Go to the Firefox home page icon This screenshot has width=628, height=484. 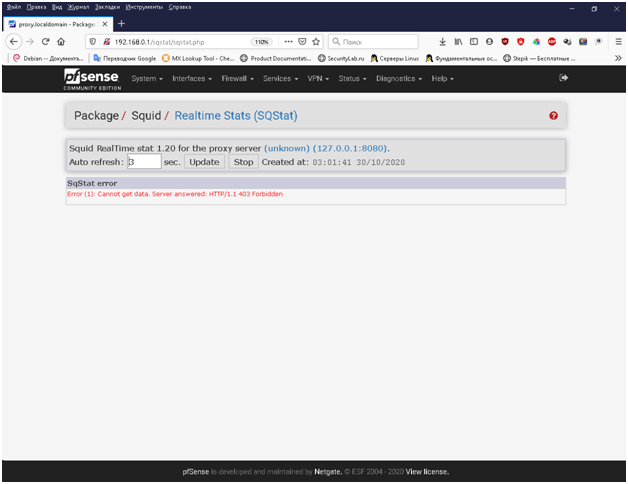(62, 42)
